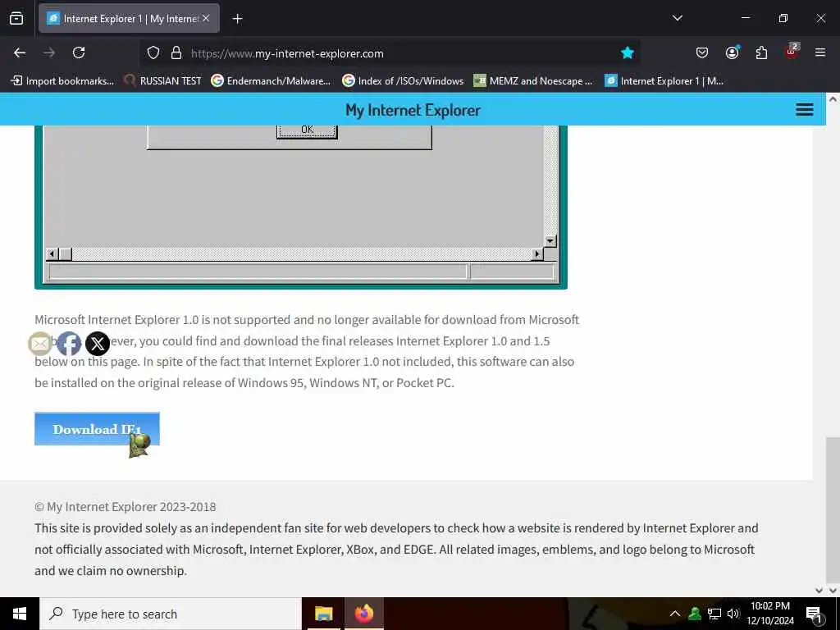The height and width of the screenshot is (630, 840).
Task: Click the My Internet Explorer site title
Action: 413,110
